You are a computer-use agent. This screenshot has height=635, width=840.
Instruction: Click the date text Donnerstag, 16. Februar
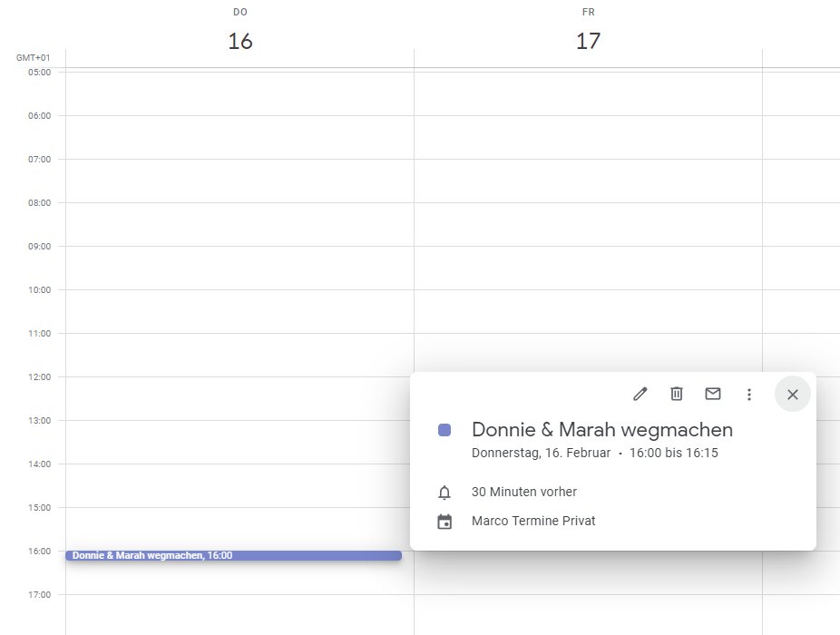[x=541, y=453]
